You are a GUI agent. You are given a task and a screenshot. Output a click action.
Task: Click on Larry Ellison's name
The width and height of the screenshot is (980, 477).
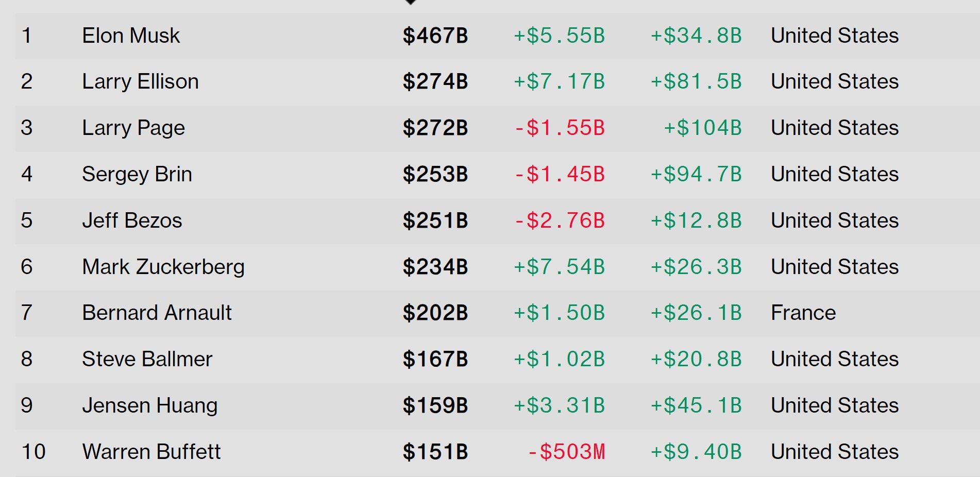[x=140, y=81]
